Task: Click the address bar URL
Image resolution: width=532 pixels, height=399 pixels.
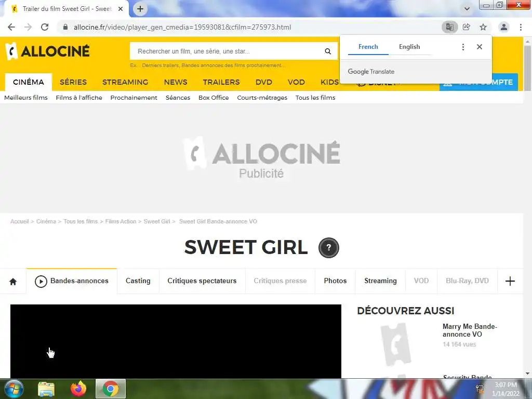Action: (x=182, y=27)
